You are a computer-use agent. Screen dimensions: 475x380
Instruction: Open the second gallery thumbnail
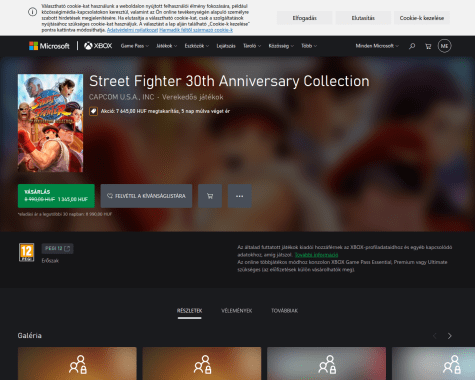tap(202, 363)
